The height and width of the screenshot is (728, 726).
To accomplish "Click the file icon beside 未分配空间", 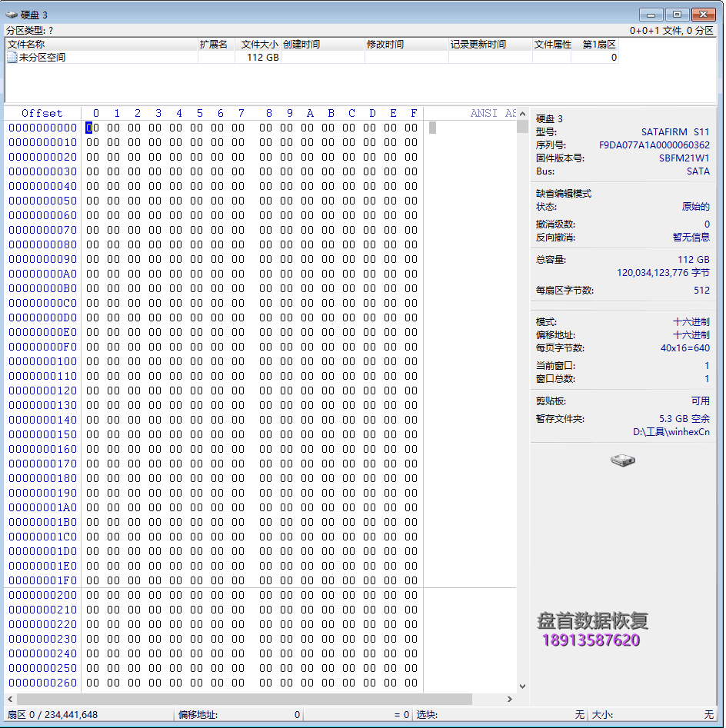I will [12, 56].
